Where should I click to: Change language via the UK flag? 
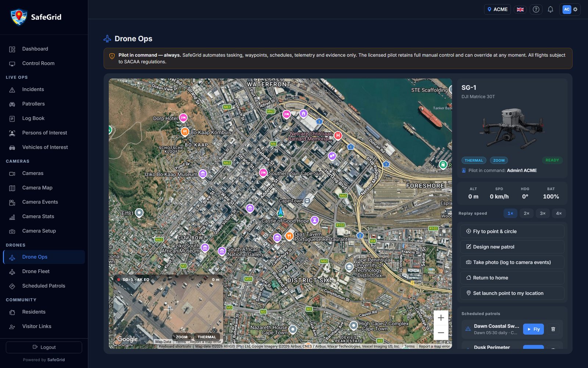(x=520, y=10)
